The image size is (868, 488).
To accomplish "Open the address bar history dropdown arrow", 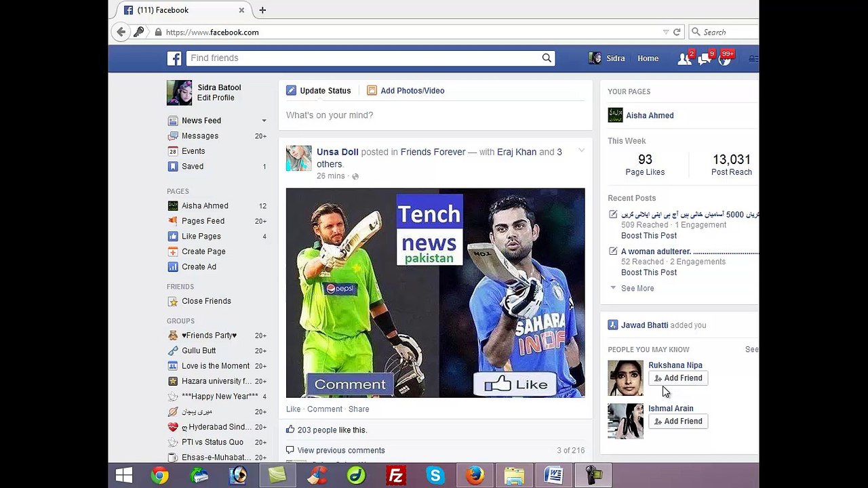I will coord(665,32).
